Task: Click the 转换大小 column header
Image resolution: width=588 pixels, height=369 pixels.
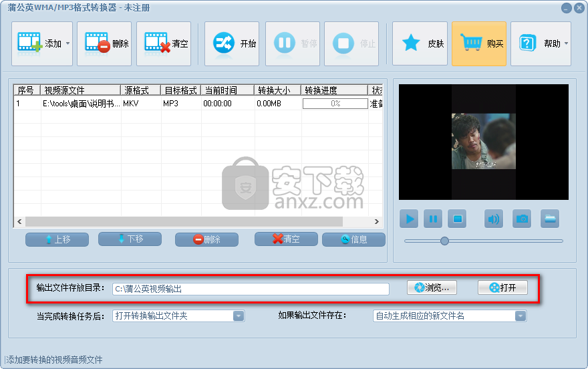Action: 277,90
